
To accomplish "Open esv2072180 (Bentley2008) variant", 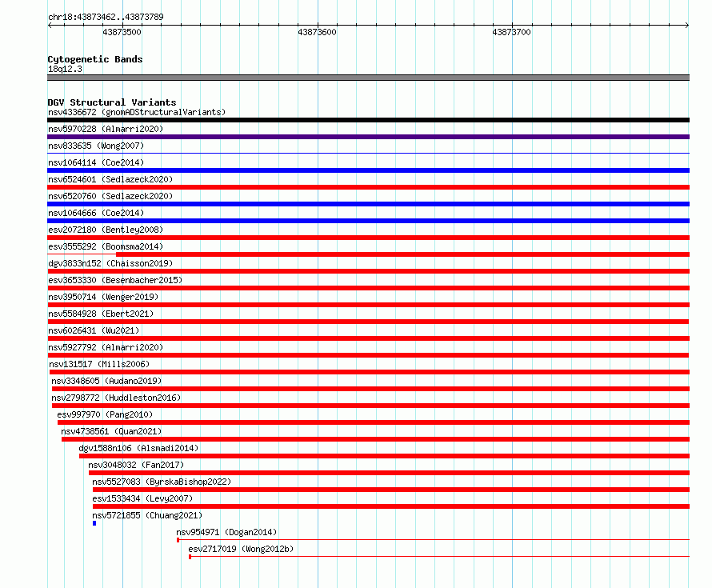I will tap(106, 230).
